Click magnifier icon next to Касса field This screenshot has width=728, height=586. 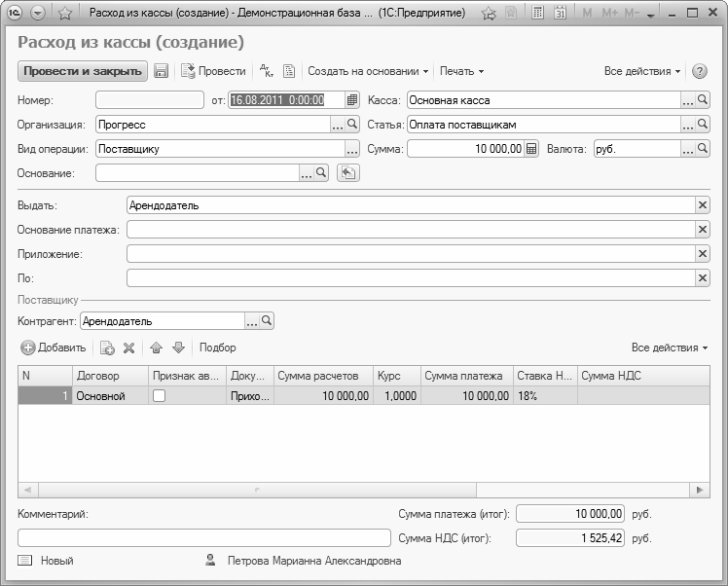pos(703,99)
